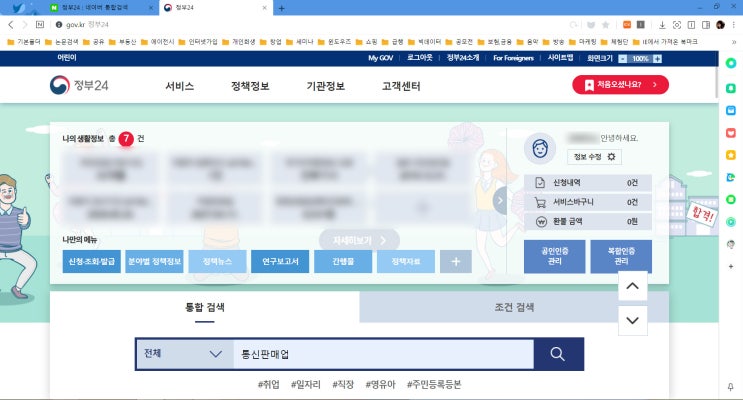Click the 자세히보기 button
Image resolution: width=743 pixels, height=400 pixels.
[x=359, y=240]
